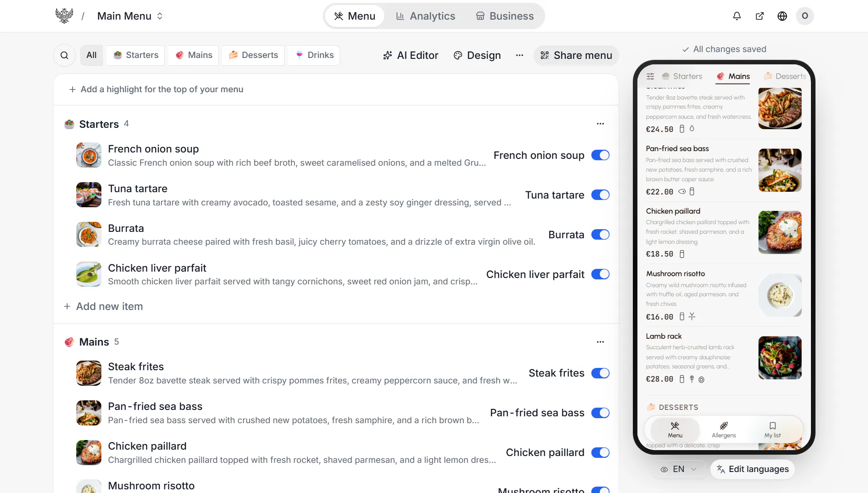Open menu in external window icon
Image resolution: width=868 pixels, height=493 pixels.
pos(760,16)
